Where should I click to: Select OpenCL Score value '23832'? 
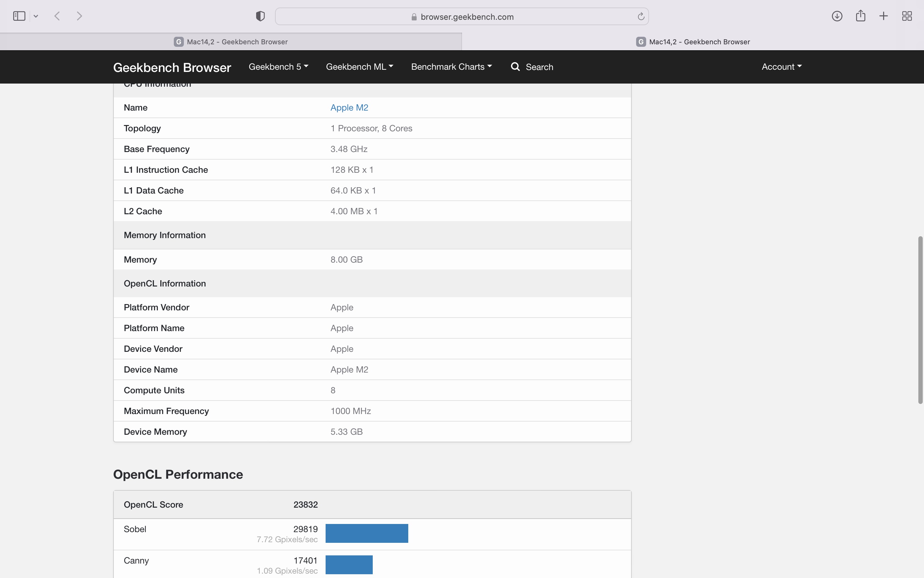coord(305,504)
